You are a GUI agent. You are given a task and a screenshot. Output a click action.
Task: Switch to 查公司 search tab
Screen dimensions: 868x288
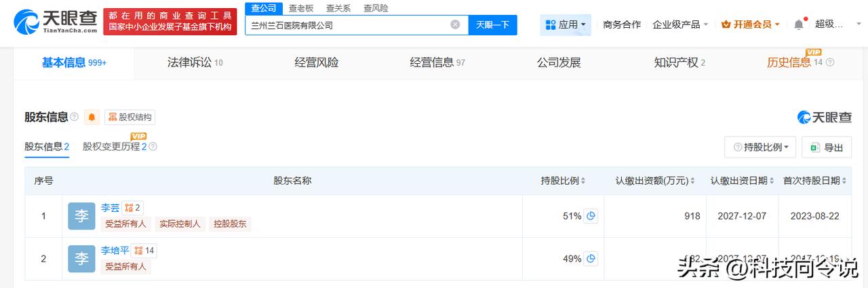point(263,8)
